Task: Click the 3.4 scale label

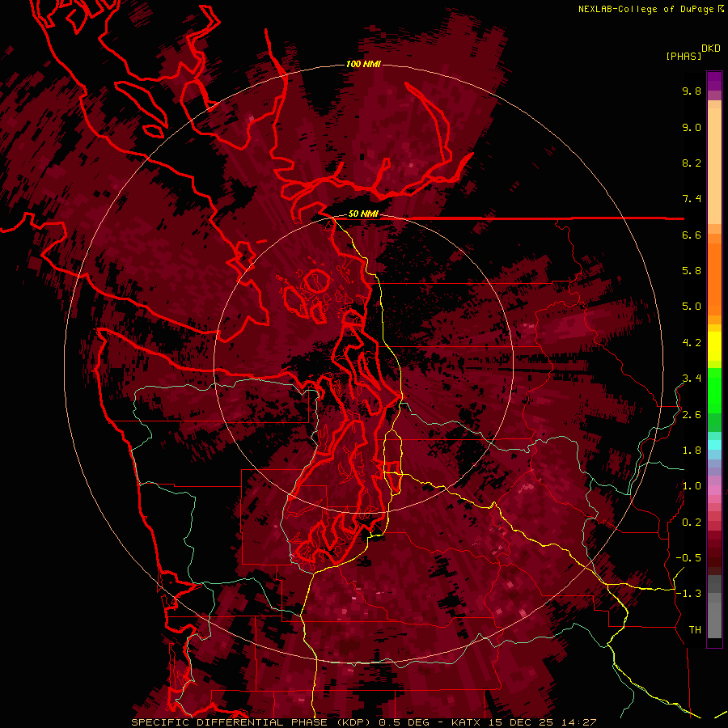Action: (x=692, y=379)
